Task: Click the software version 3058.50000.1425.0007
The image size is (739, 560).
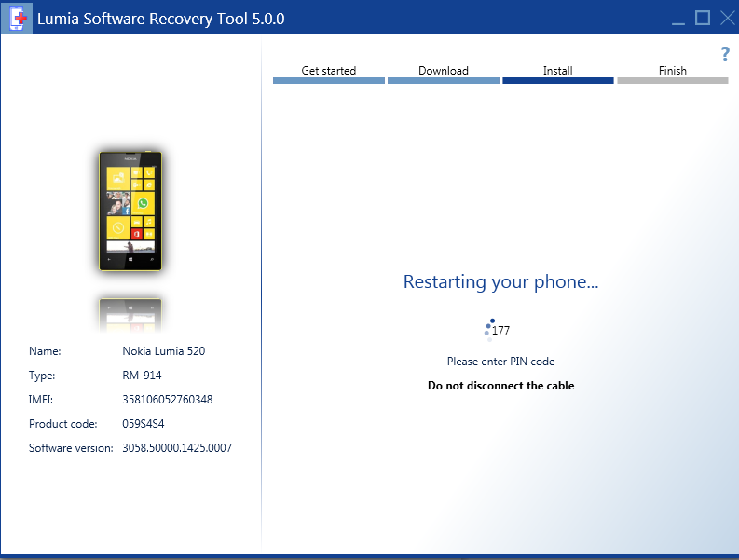Action: point(177,448)
